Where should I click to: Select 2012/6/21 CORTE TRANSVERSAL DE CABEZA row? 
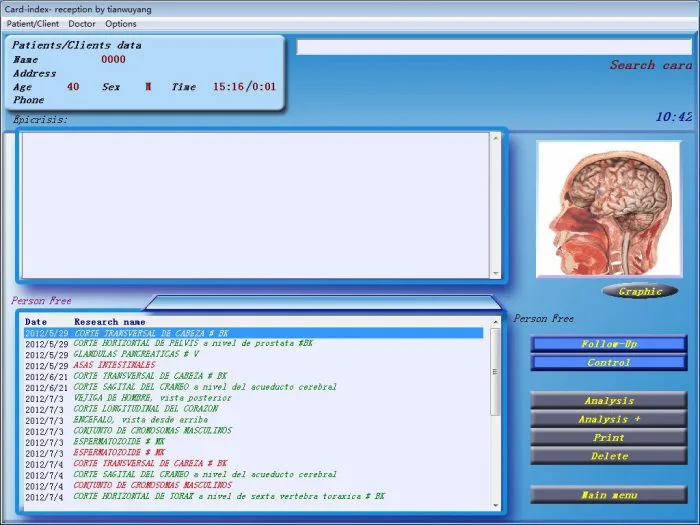pyautogui.click(x=254, y=376)
